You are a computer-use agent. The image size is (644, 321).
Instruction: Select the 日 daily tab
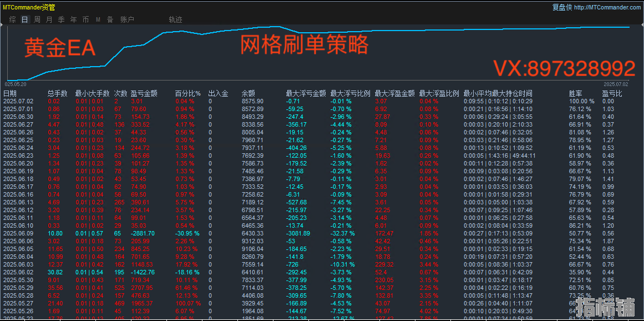(x=24, y=19)
